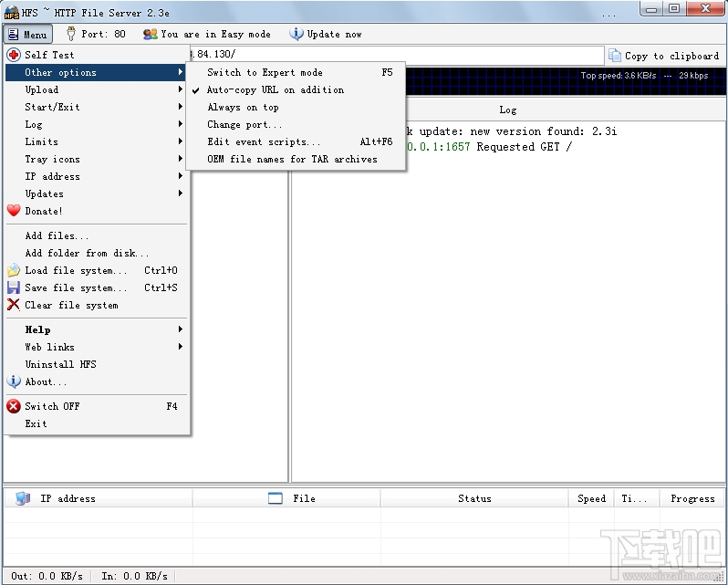Click the Menu button icon

pyautogui.click(x=14, y=35)
